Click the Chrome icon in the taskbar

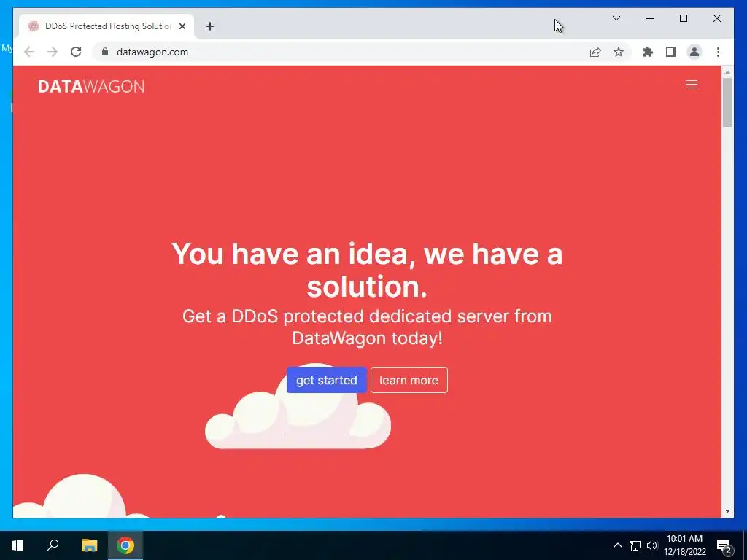pos(125,545)
